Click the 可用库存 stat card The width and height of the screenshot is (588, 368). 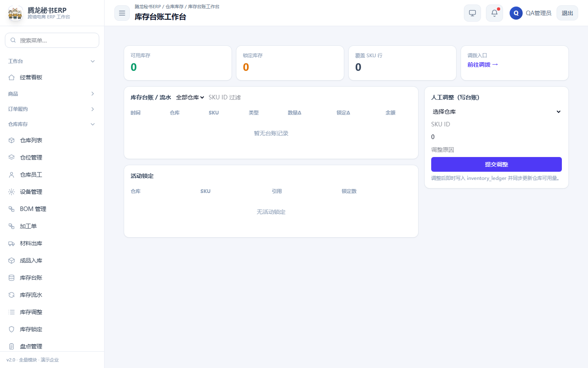178,63
